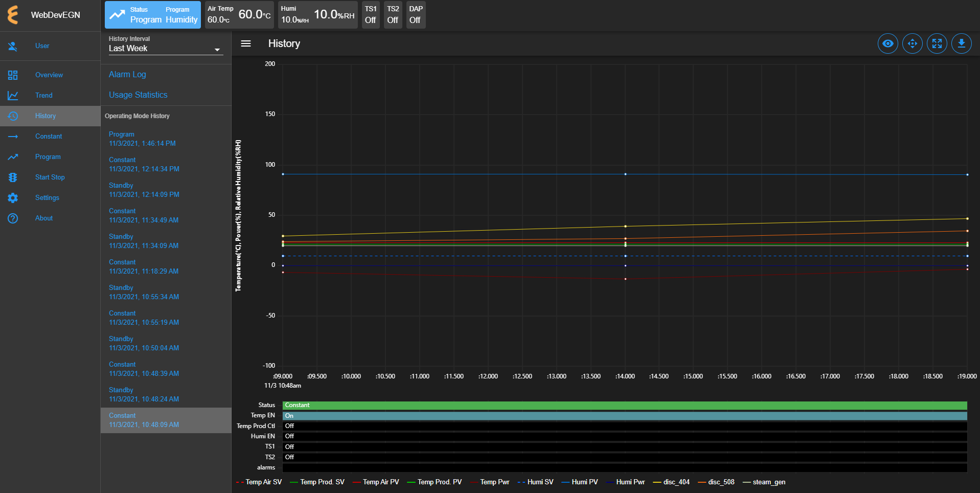Toggle Temp Pwr legend series
The height and width of the screenshot is (493, 980).
click(x=490, y=482)
